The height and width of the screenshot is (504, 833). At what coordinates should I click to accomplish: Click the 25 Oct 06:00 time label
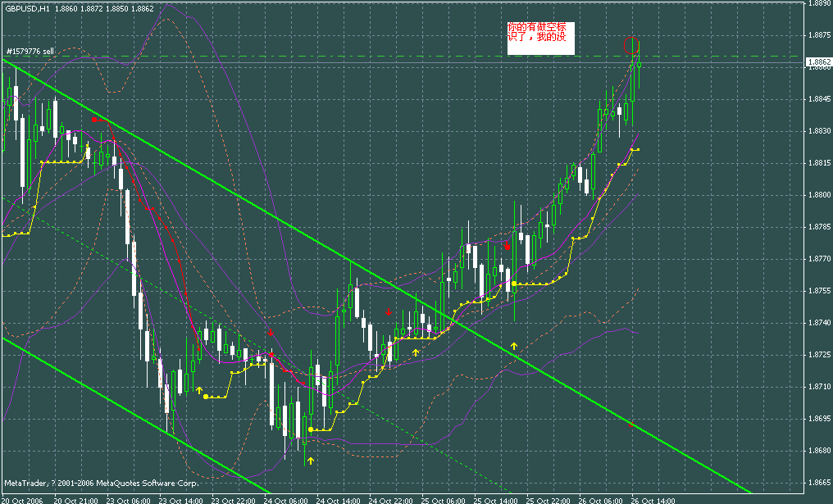pyautogui.click(x=443, y=500)
